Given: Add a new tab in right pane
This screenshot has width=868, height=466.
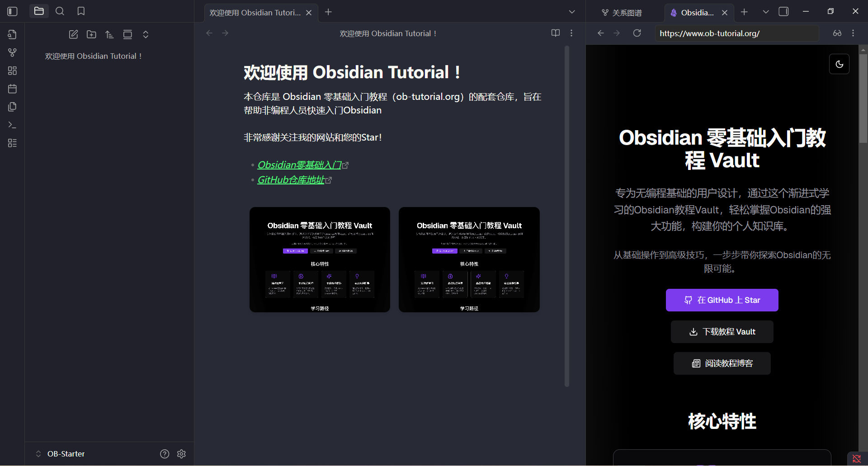Looking at the screenshot, I should pos(744,12).
